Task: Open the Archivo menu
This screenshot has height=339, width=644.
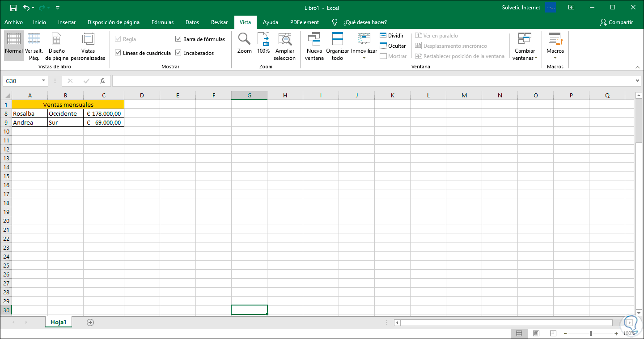Action: pyautogui.click(x=14, y=22)
